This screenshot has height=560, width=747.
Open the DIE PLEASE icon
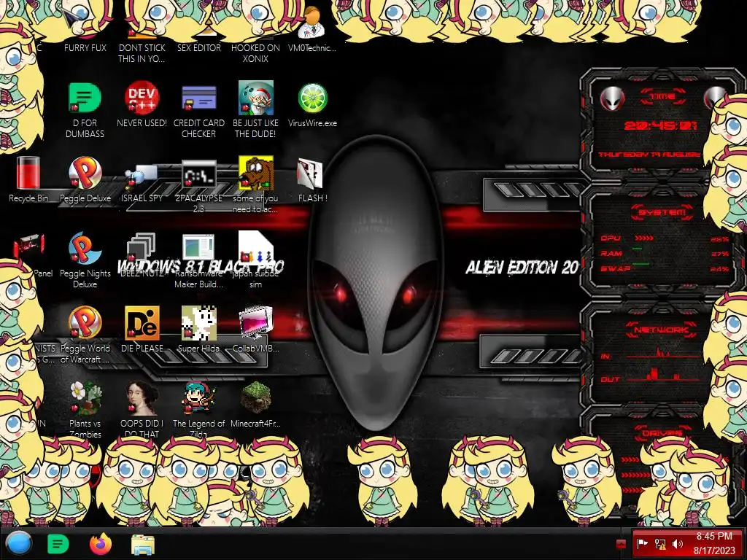click(x=142, y=323)
